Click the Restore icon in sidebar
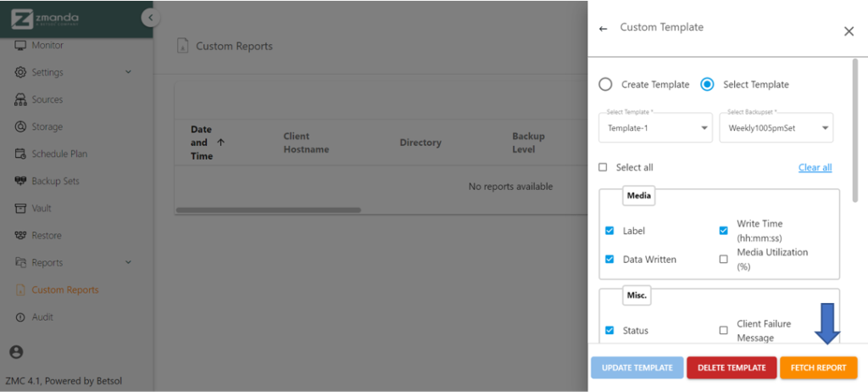Viewport: 868px width, 392px height. click(x=21, y=235)
